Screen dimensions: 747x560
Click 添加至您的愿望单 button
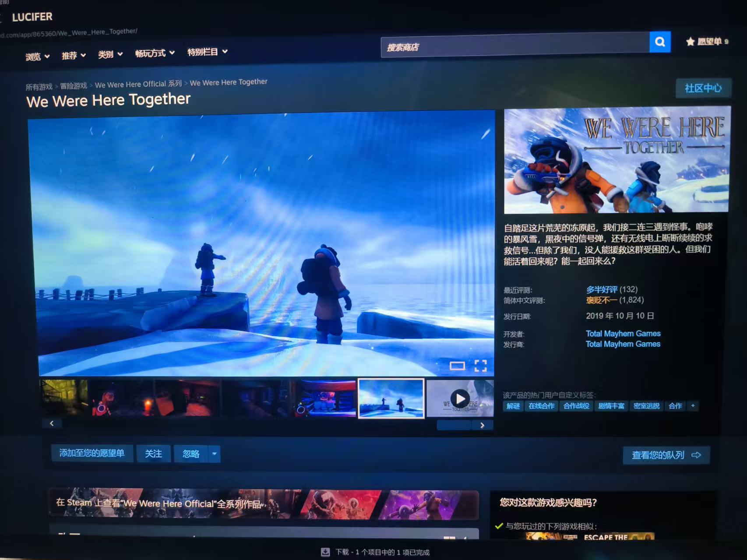(92, 453)
